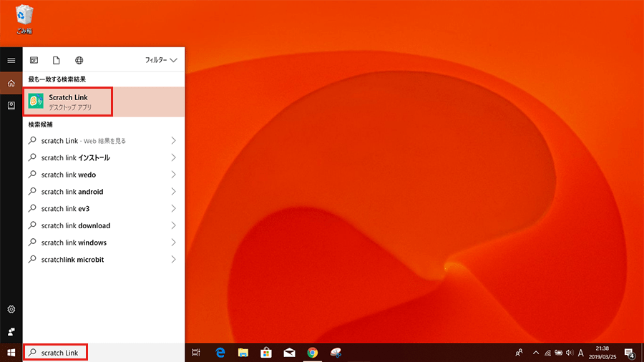
Task: Open network Wi-Fi tray icon
Action: [547, 353]
